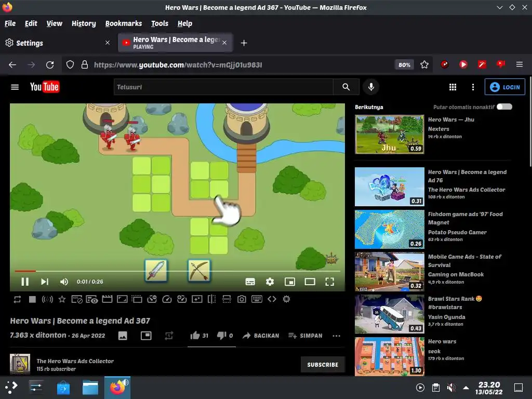Click SIMPAN save to playlist button
Screen dimensions: 532x399
[305, 336]
